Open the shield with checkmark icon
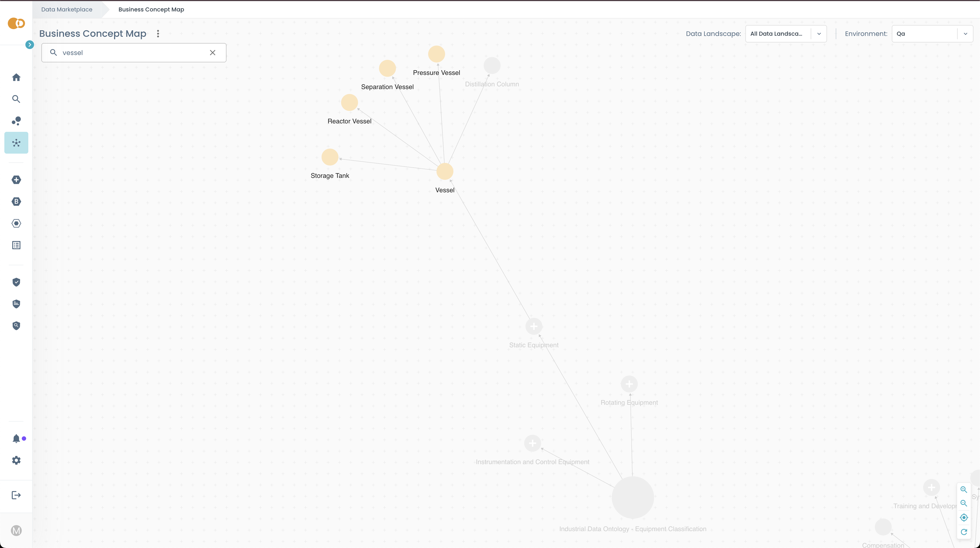The height and width of the screenshot is (548, 980). [16, 282]
